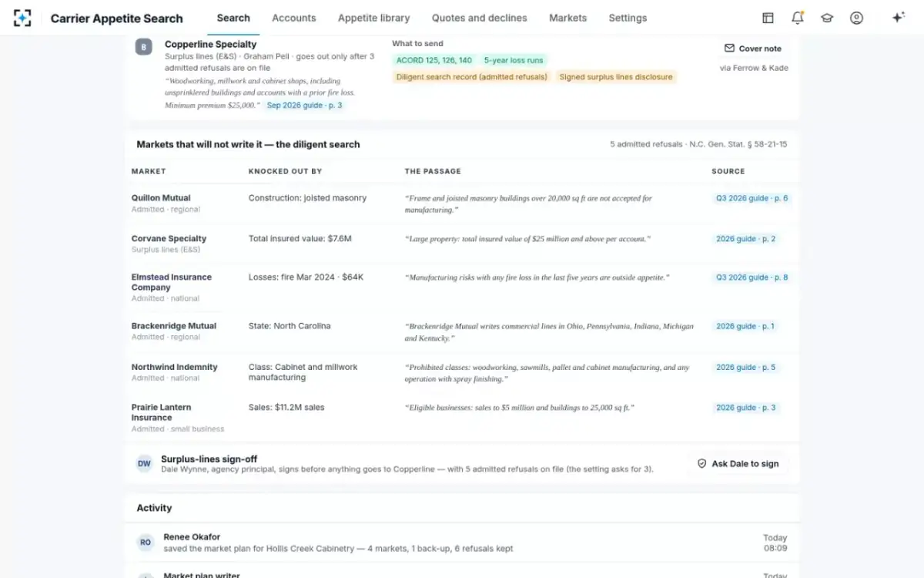Go to the Appetite library tab

tap(374, 18)
